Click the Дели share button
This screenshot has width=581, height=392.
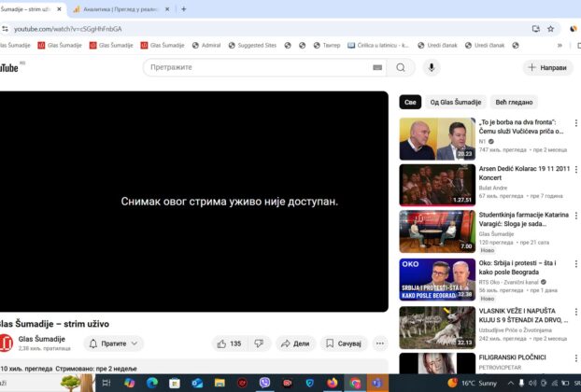click(294, 343)
